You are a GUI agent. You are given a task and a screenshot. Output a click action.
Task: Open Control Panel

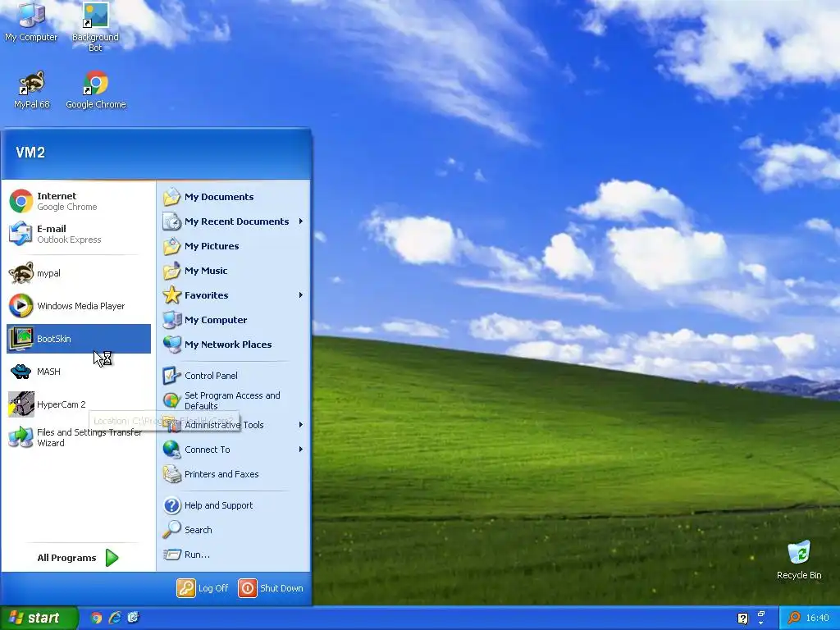coord(234,376)
